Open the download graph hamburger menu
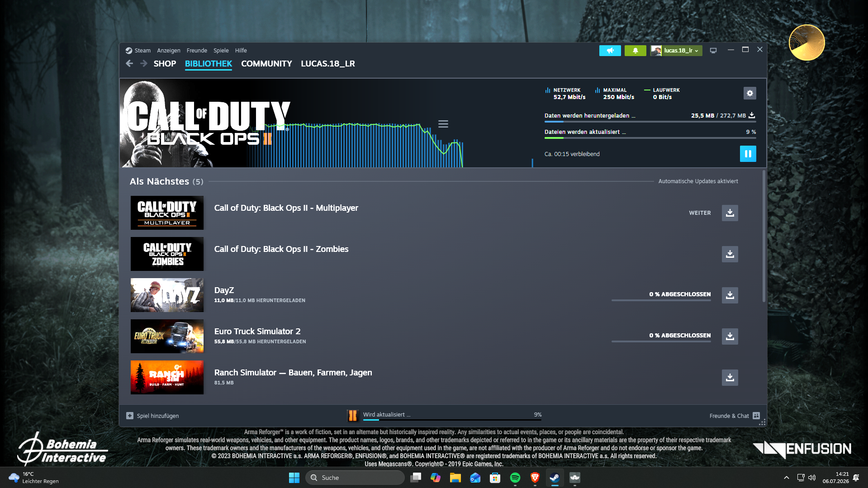The height and width of the screenshot is (488, 868). (x=443, y=124)
